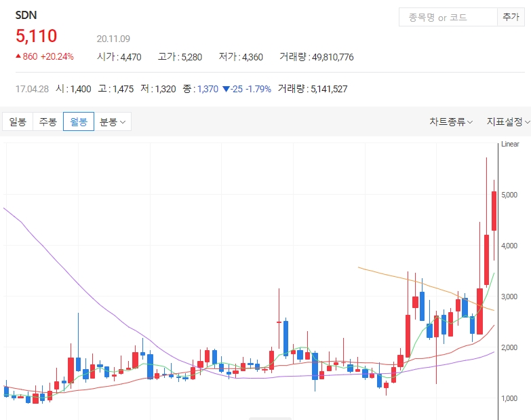The height and width of the screenshot is (420, 531).
Task: Click the 시가 4,470 opening price
Action: click(119, 57)
